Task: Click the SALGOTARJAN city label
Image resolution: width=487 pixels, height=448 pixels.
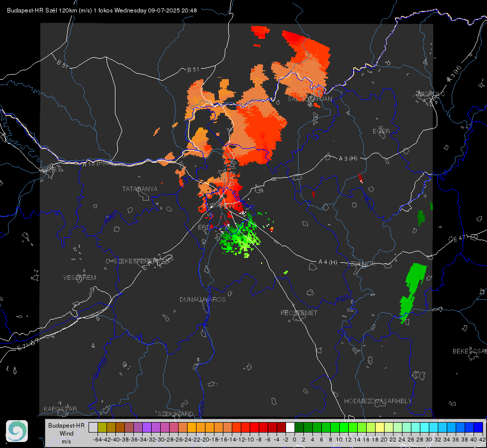Action: click(x=309, y=99)
